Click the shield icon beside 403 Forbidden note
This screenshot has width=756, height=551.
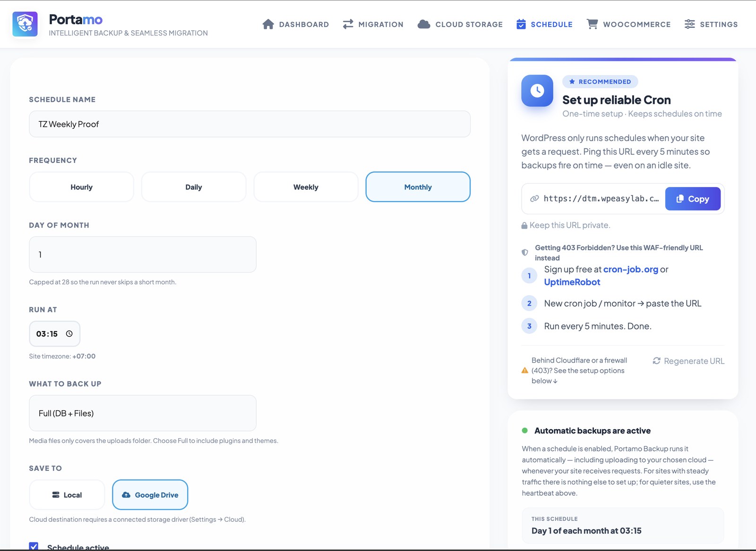click(x=525, y=253)
